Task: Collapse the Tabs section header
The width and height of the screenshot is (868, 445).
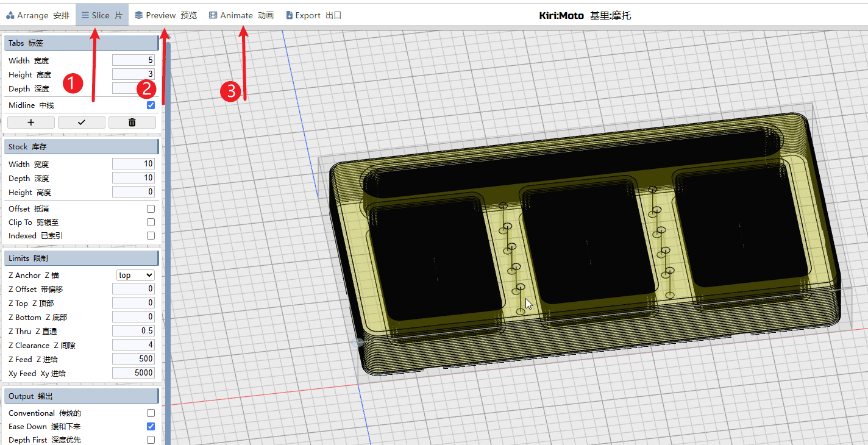Action: tap(81, 43)
